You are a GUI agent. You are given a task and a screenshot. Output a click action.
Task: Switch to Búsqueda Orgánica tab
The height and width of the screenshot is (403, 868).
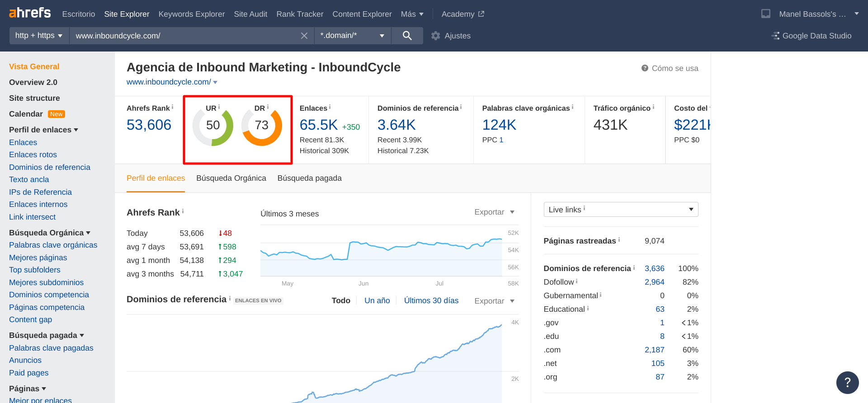coord(231,178)
